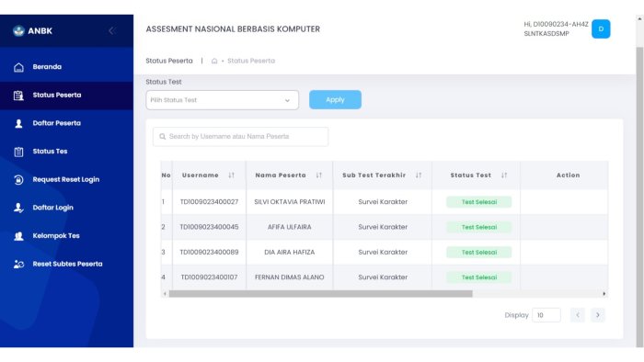Click username TD1009023400107
This screenshot has width=644, height=362.
(209, 277)
